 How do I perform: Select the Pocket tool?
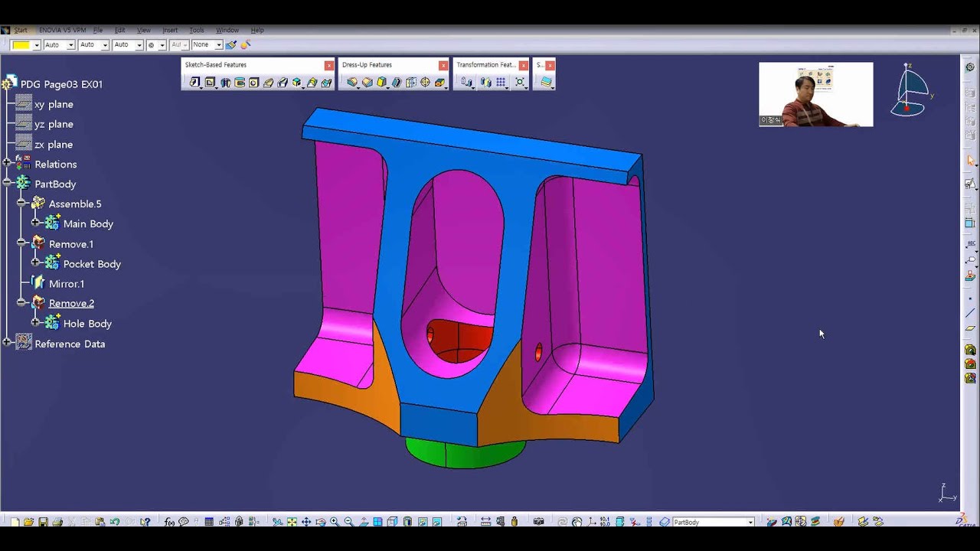point(210,83)
